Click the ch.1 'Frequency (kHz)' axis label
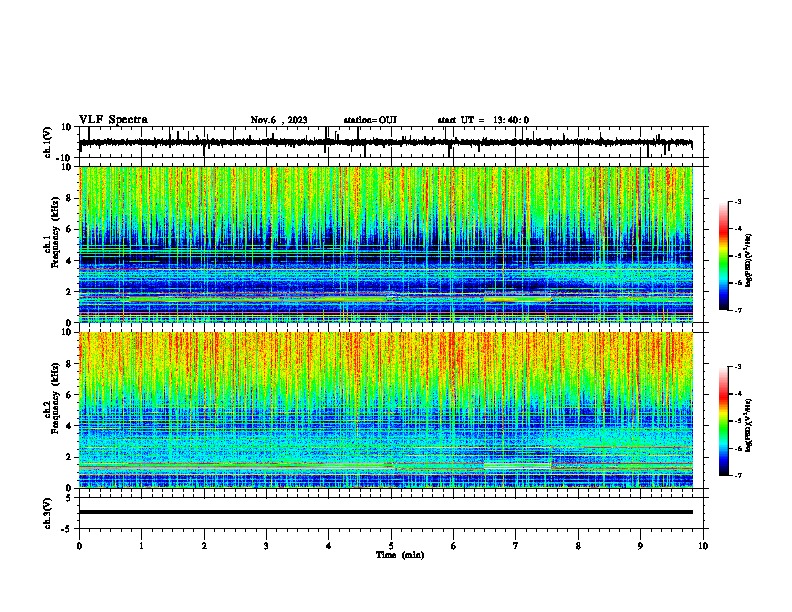This screenshot has width=792, height=612. tap(55, 233)
